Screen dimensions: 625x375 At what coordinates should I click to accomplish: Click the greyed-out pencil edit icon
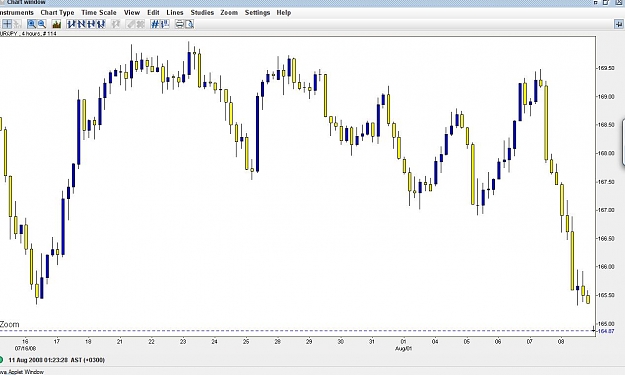(130, 24)
